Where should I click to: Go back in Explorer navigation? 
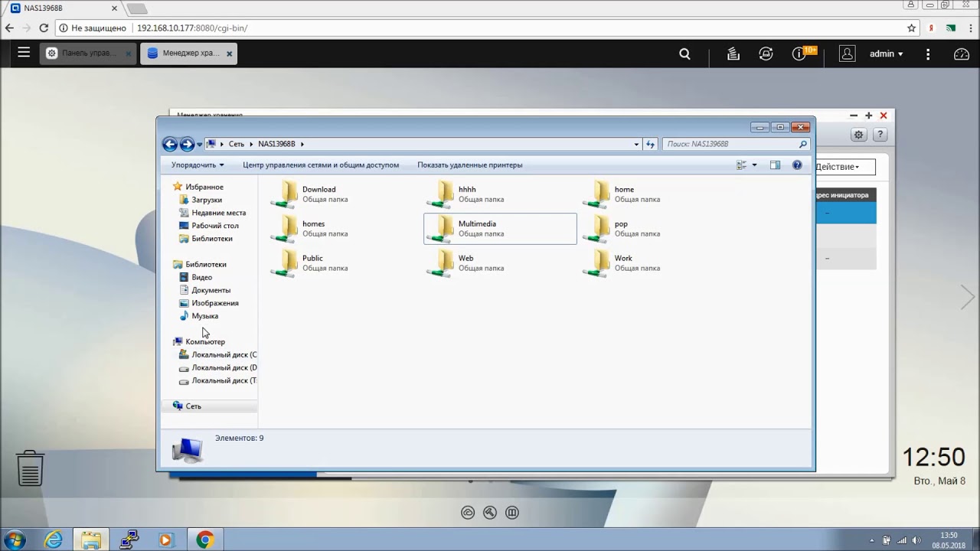pyautogui.click(x=170, y=144)
